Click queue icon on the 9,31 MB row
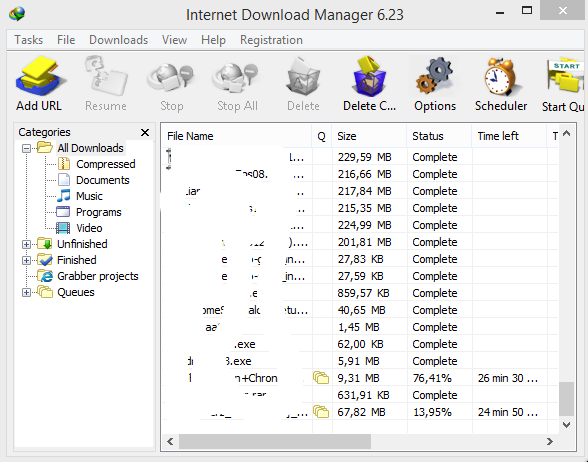 point(321,378)
